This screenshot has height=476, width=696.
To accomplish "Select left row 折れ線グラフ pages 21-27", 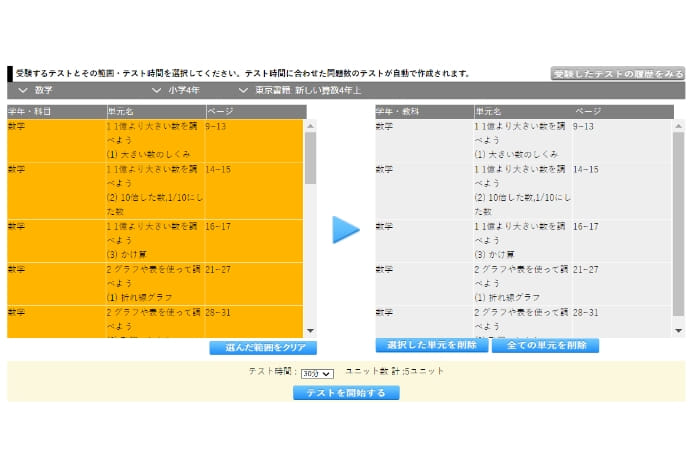I will (x=155, y=283).
